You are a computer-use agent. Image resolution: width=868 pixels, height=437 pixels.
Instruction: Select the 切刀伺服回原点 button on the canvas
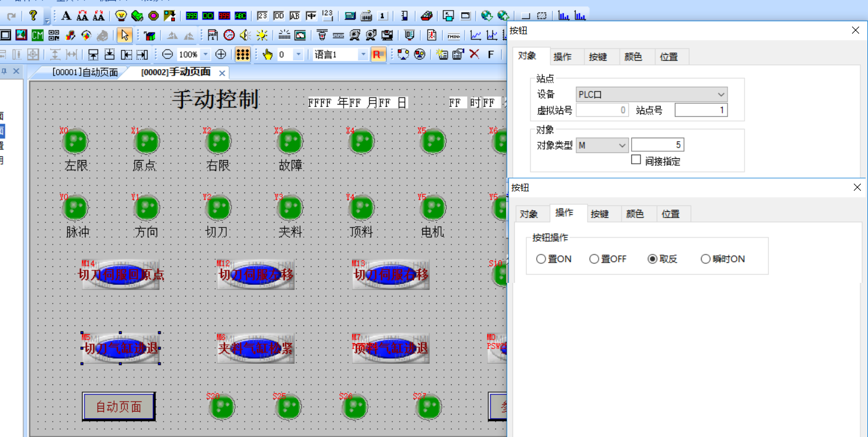121,275
